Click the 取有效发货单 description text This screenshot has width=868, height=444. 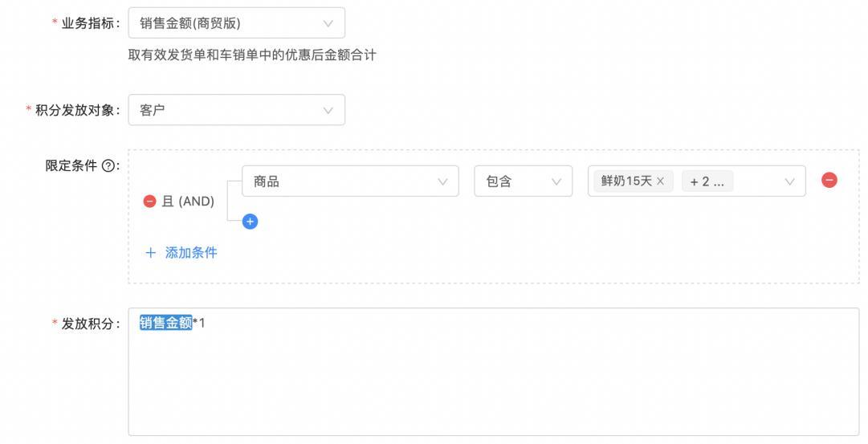[x=252, y=55]
